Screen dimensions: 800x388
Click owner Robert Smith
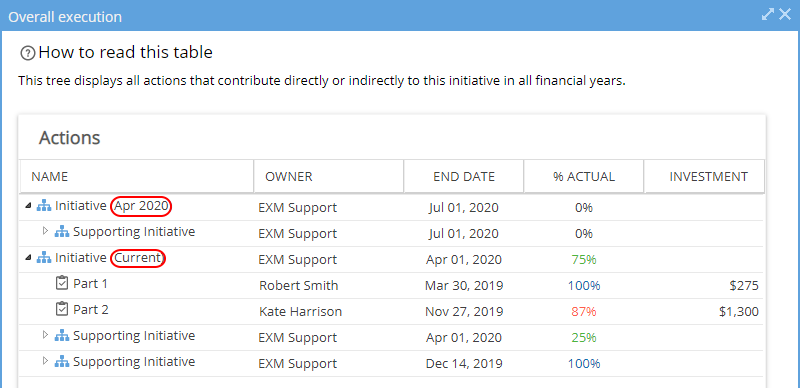pos(298,285)
